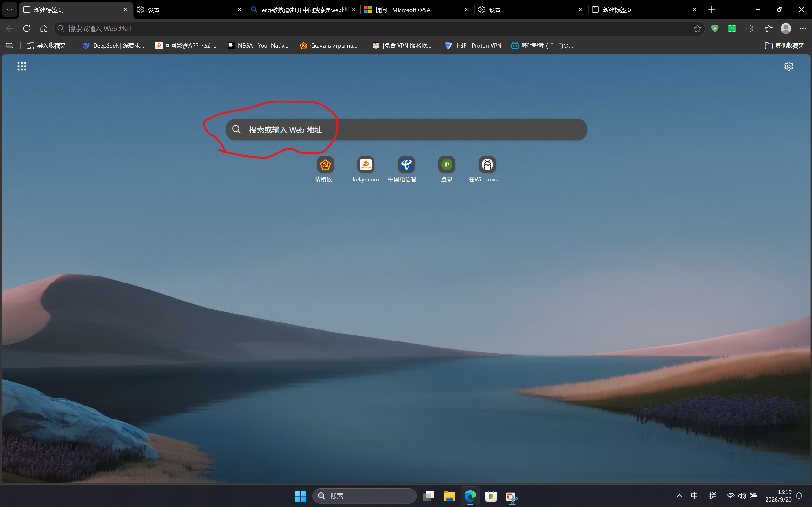Viewport: 812px width, 507px height.
Task: Open the tab actions menu chevron
Action: [10, 10]
